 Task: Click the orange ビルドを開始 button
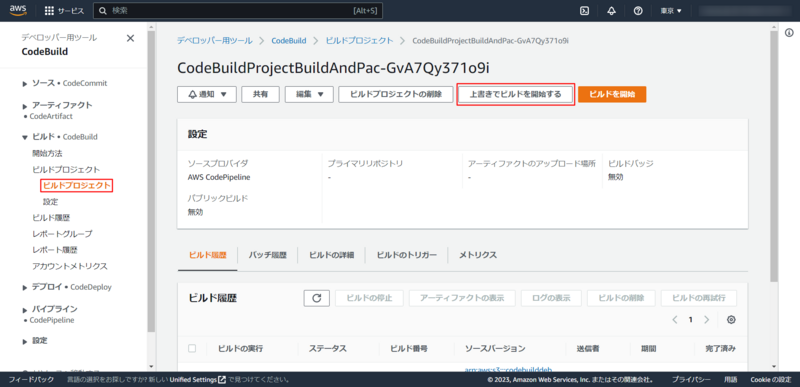coord(612,94)
